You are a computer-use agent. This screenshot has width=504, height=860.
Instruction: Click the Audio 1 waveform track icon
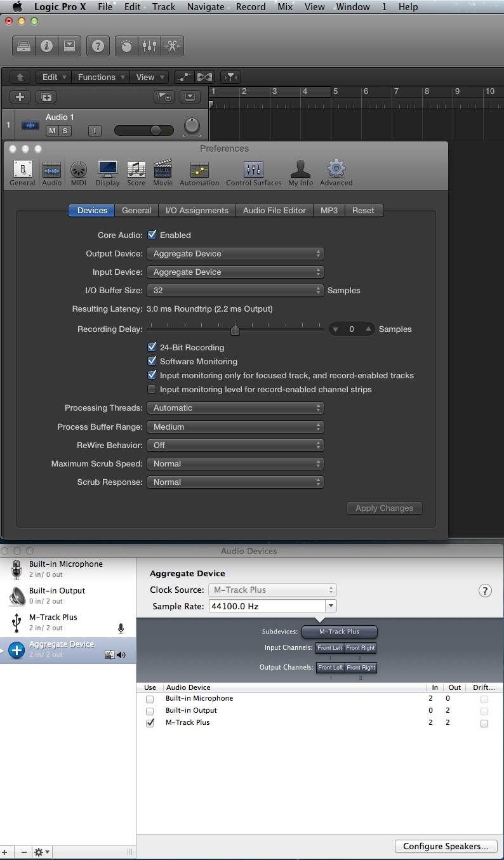click(x=30, y=125)
